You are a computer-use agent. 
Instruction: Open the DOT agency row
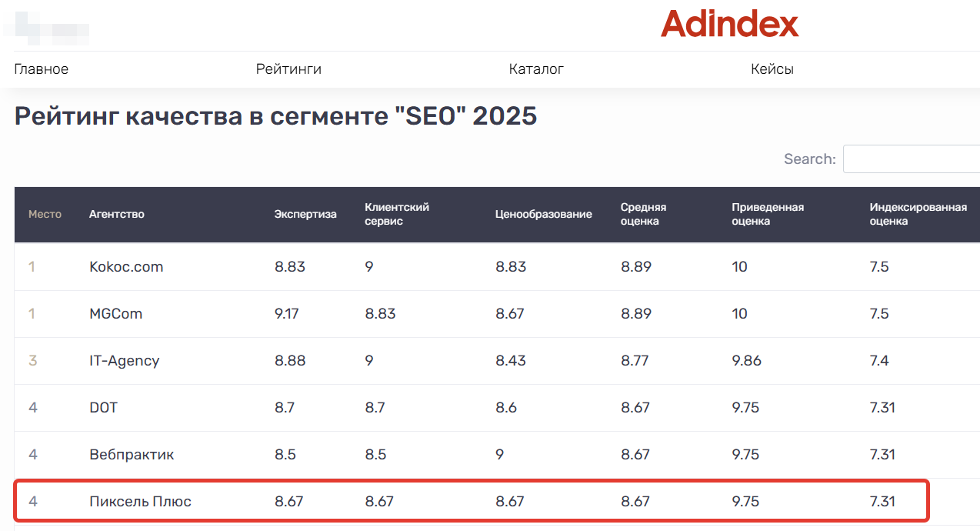(x=103, y=408)
